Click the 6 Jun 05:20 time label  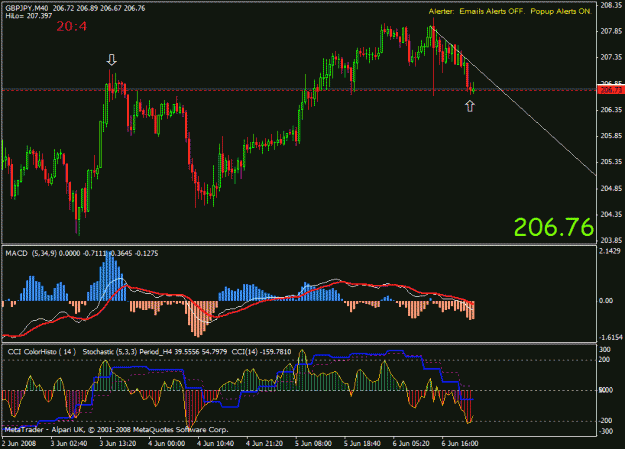[411, 443]
